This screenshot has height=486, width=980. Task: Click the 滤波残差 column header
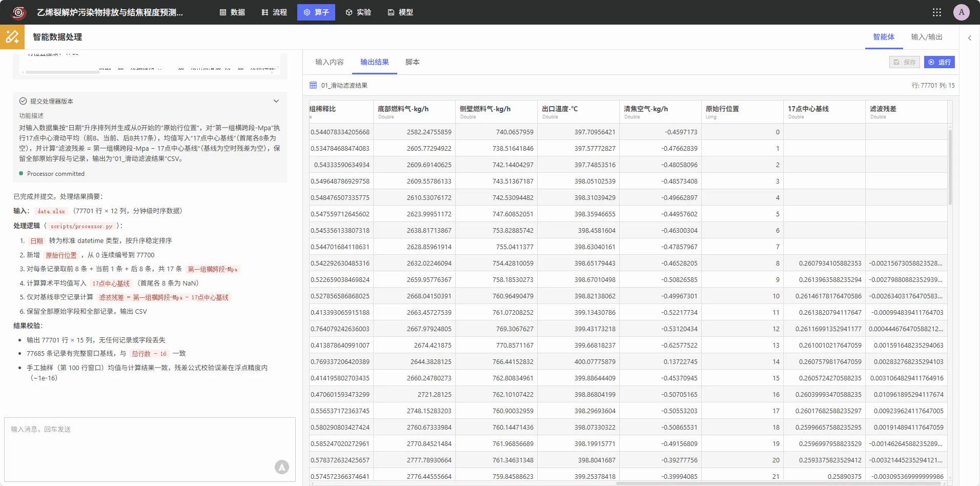click(x=906, y=112)
